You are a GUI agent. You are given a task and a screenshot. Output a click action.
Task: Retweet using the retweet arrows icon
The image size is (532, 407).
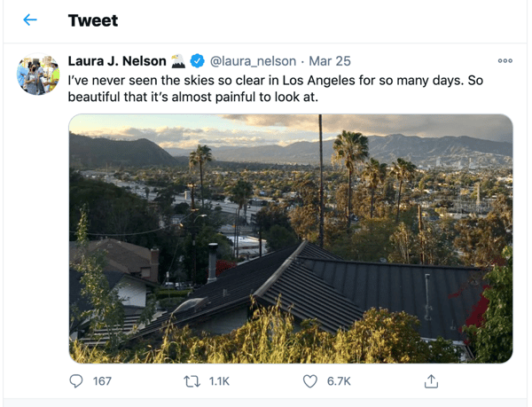(x=192, y=381)
